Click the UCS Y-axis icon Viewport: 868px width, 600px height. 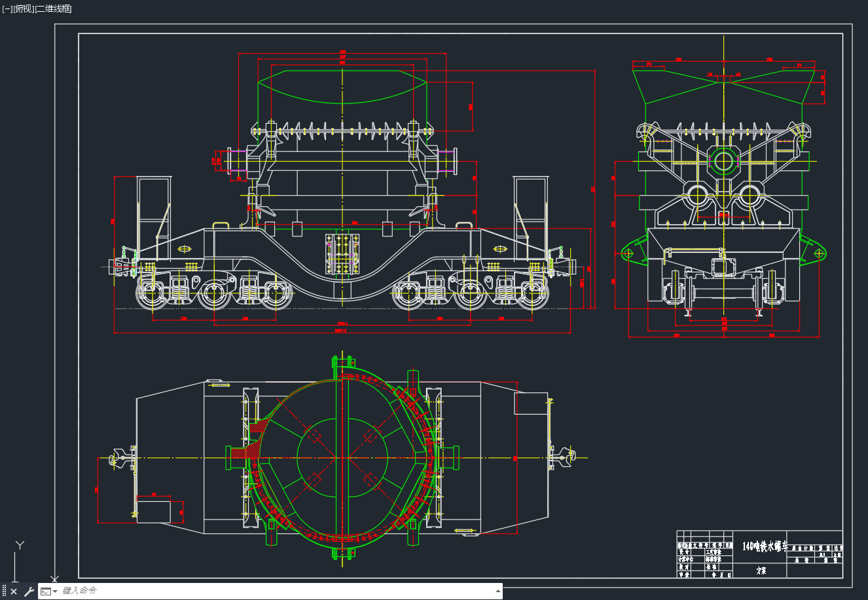pos(20,545)
